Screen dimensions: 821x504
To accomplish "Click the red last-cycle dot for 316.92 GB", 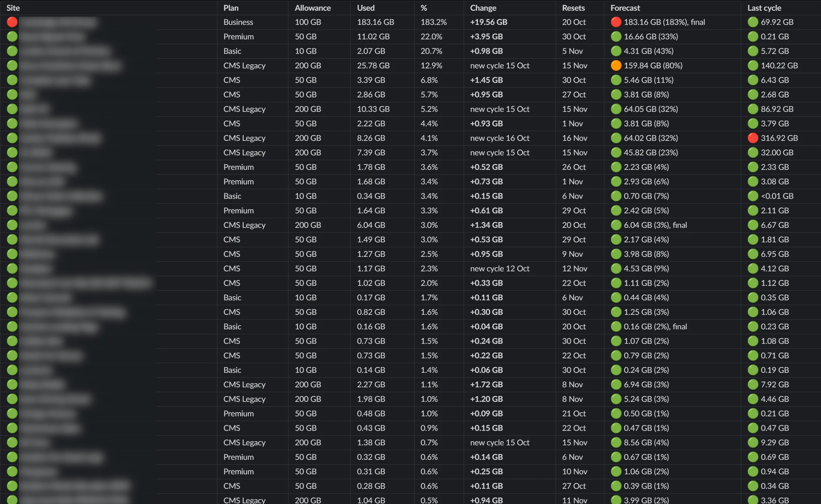I will pos(753,138).
